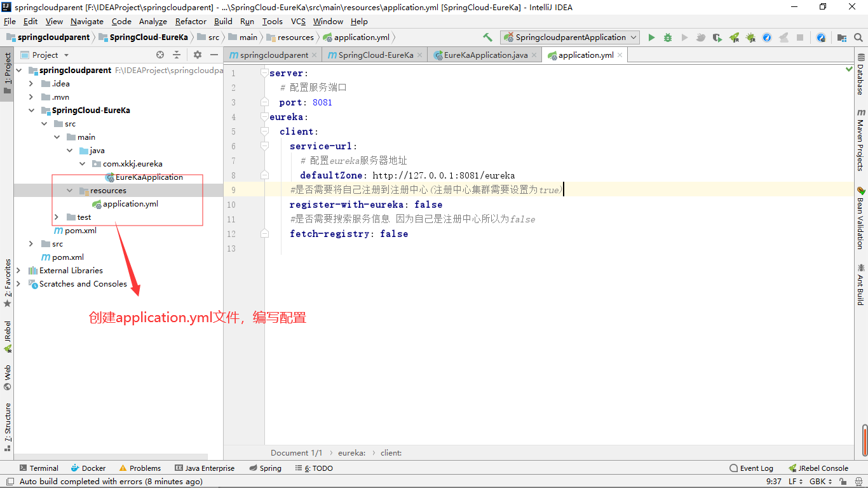868x488 pixels.
Task: Expand External Libraries node
Action: 18,271
